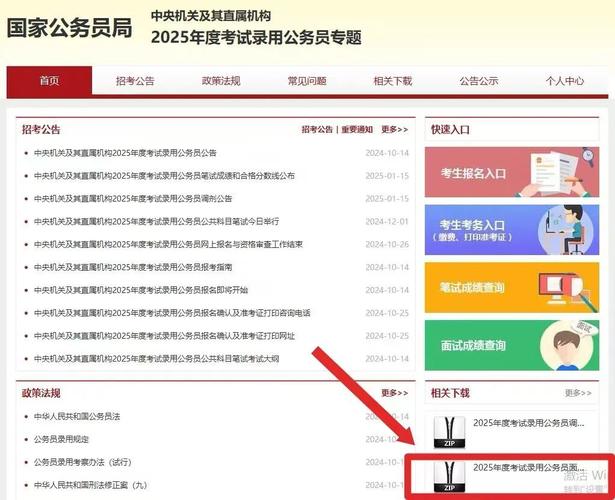Go to the 招考公告 navigation tab
The height and width of the screenshot is (500, 615).
click(135, 81)
